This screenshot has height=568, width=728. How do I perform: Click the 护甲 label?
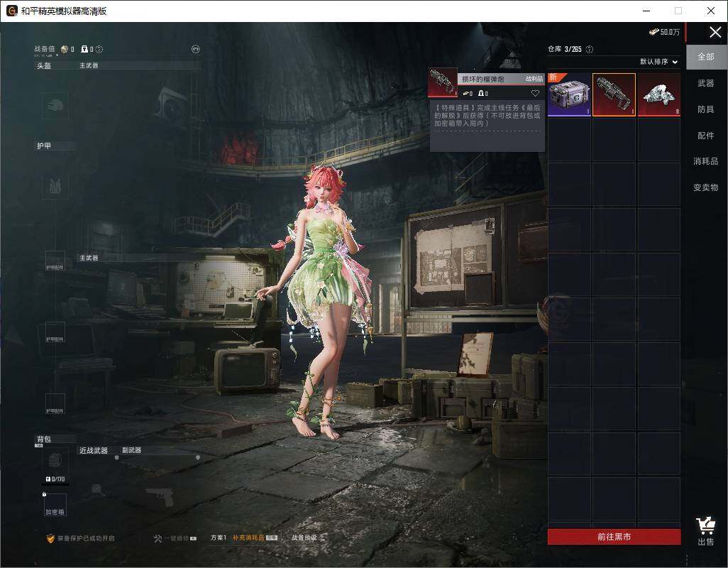click(x=44, y=146)
